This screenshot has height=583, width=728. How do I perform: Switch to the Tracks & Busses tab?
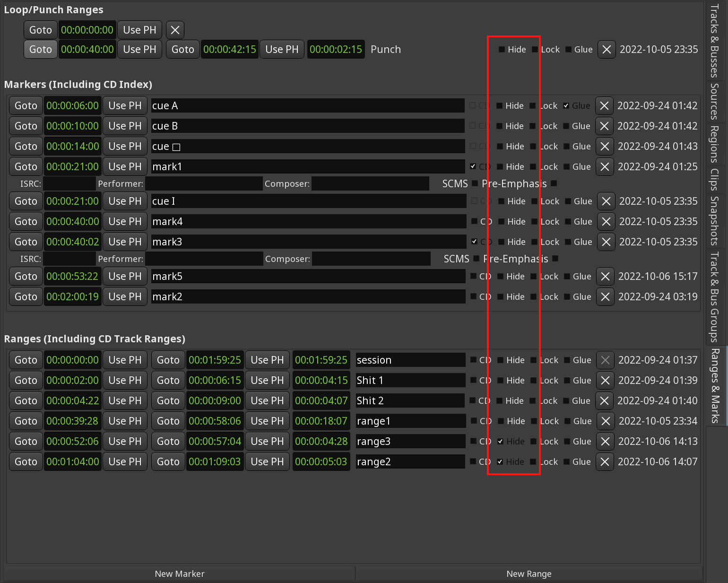[x=715, y=41]
